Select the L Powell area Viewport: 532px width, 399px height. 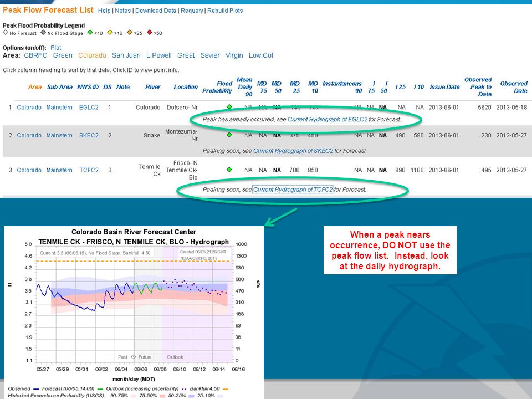pos(159,55)
